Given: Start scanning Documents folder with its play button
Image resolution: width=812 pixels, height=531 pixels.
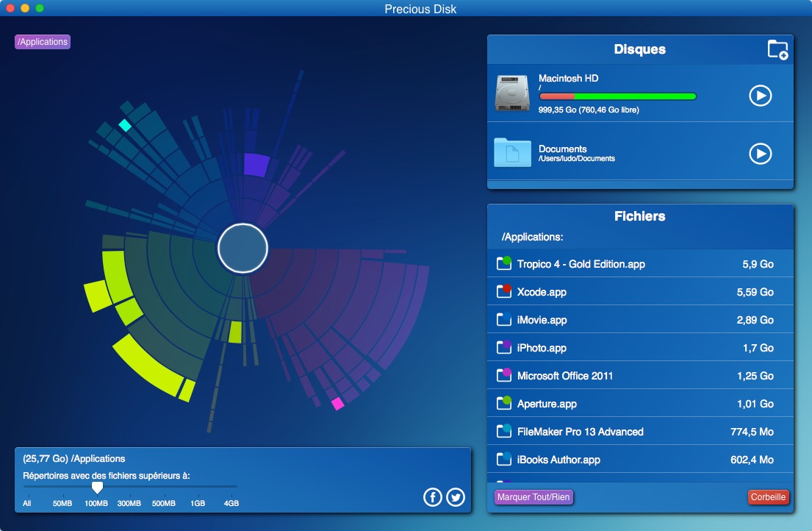Looking at the screenshot, I should pyautogui.click(x=761, y=153).
